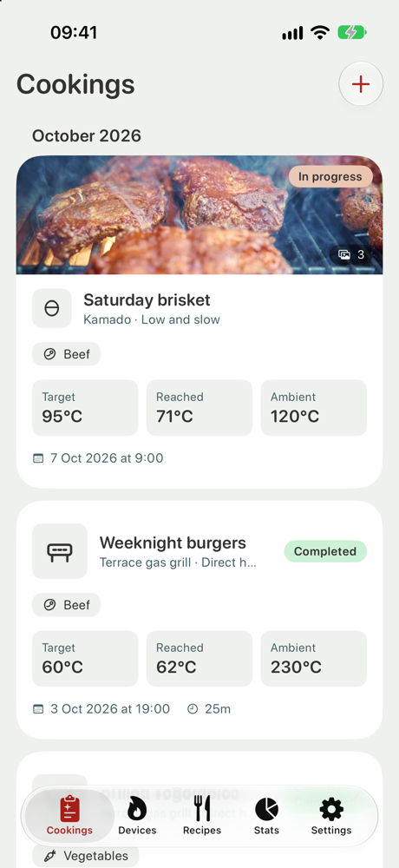
Task: Open the Weeknight burgers title
Action: (x=173, y=542)
